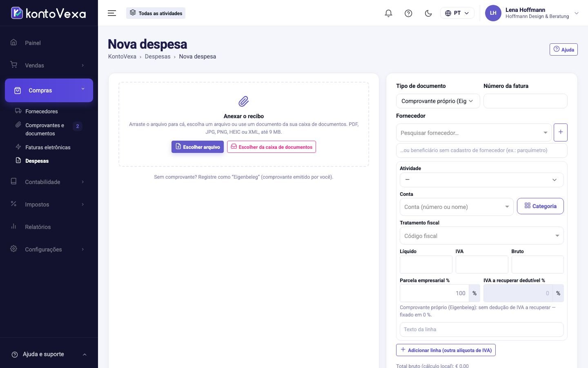Open the notifications bell
Viewport: 588px width, 368px height.
coord(388,13)
